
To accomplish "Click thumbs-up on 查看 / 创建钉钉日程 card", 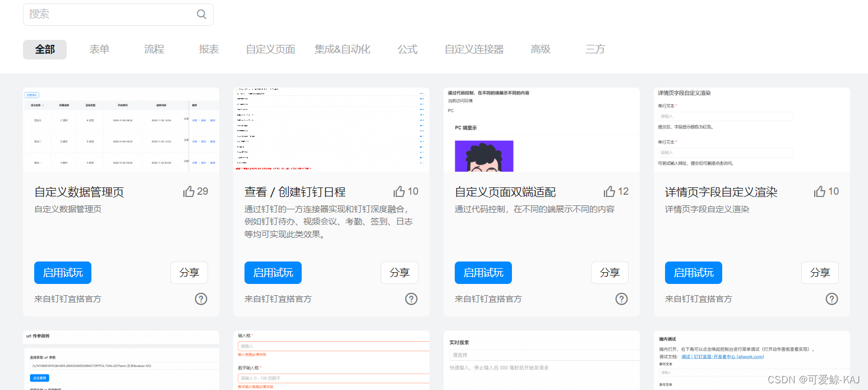I will click(399, 191).
